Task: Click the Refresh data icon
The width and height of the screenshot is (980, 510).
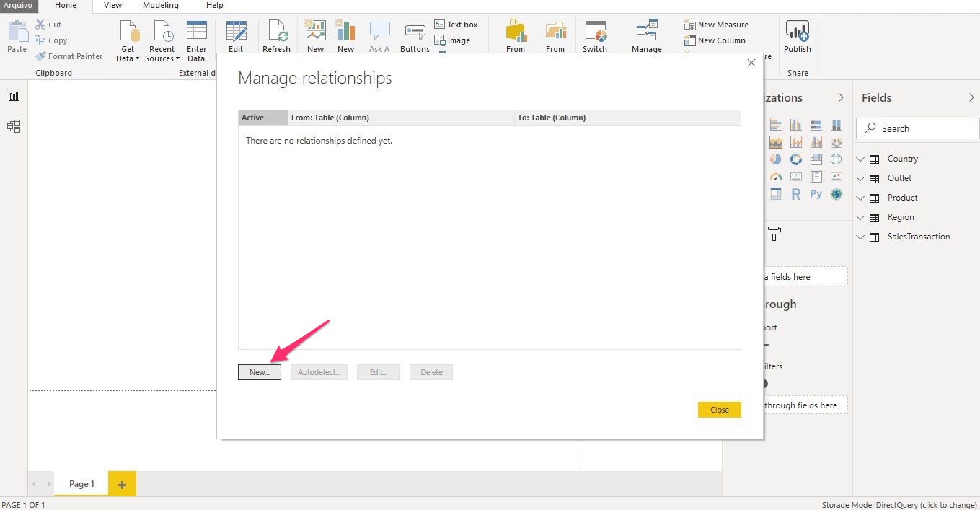Action: 276,32
